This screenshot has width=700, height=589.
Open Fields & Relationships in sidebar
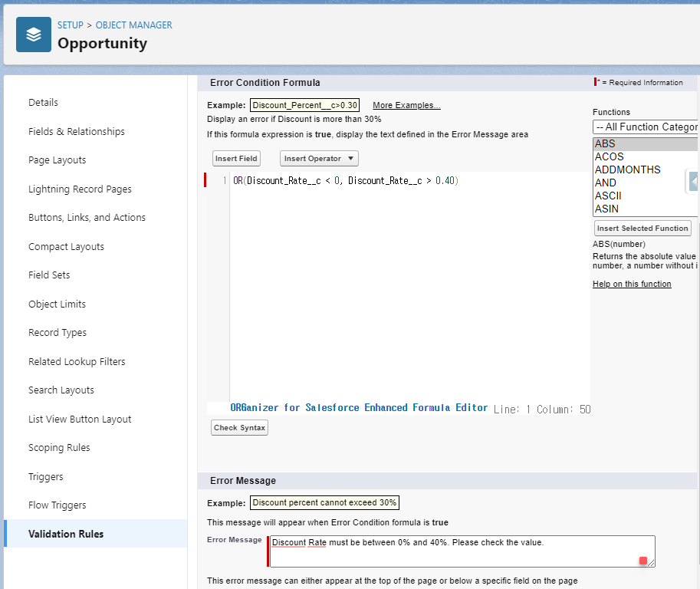pos(77,131)
